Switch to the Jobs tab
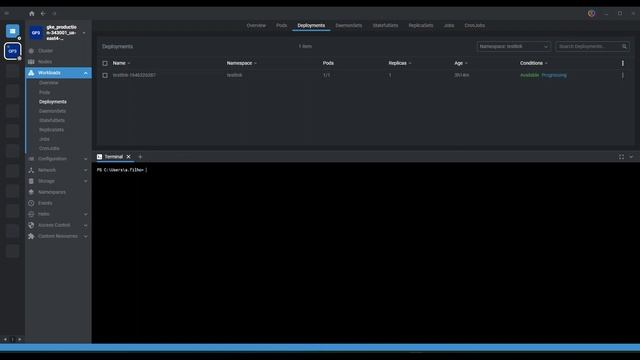 (x=449, y=25)
